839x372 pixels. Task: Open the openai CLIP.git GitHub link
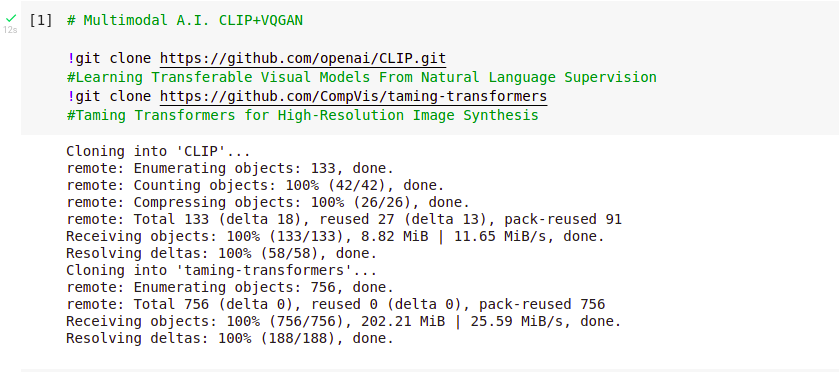303,58
